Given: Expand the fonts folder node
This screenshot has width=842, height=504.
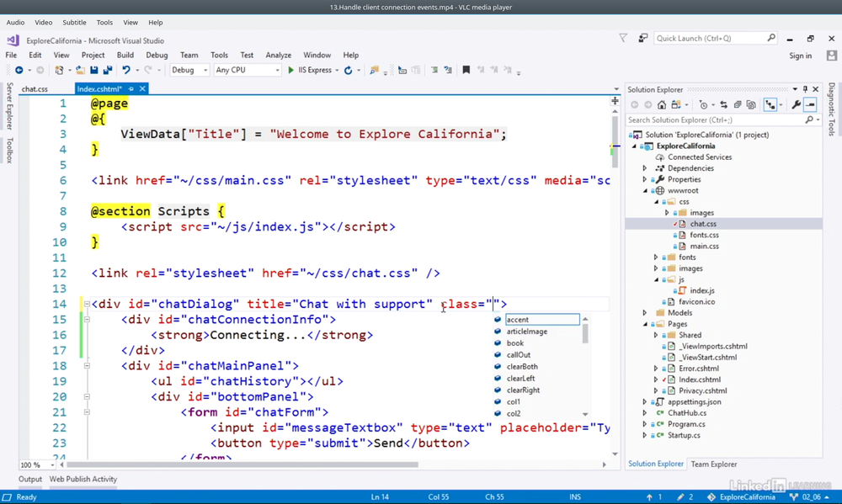Looking at the screenshot, I should [x=656, y=257].
